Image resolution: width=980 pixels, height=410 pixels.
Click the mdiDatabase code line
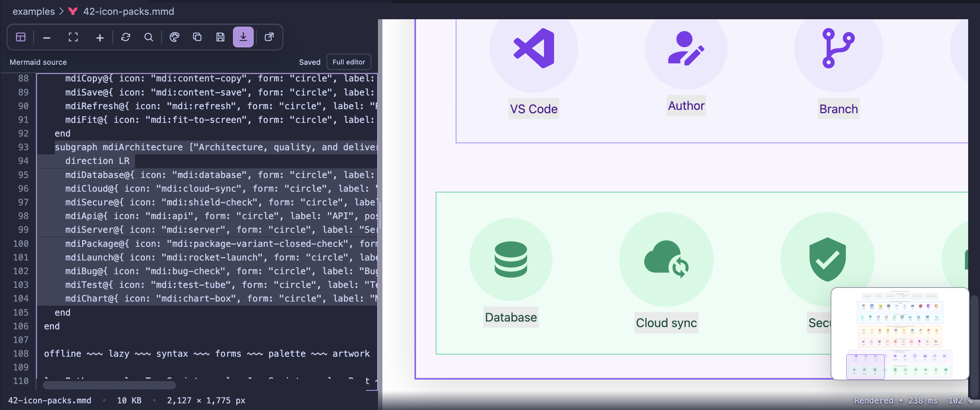tap(221, 175)
